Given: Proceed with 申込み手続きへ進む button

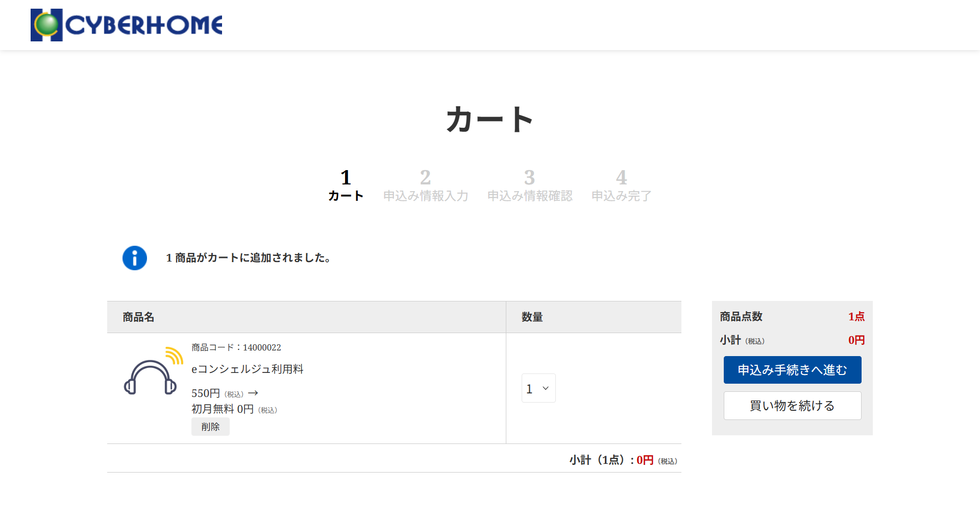Looking at the screenshot, I should click(x=792, y=370).
